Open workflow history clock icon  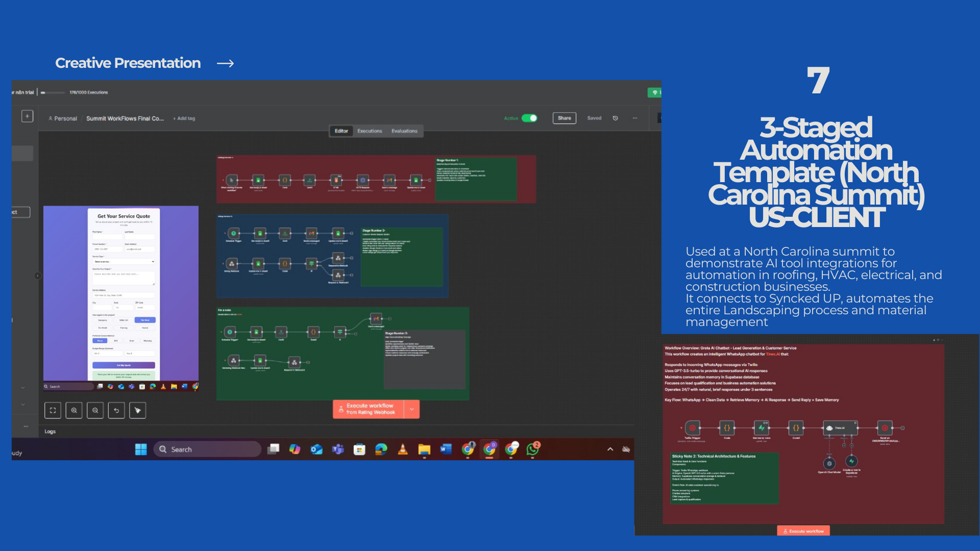pyautogui.click(x=616, y=118)
